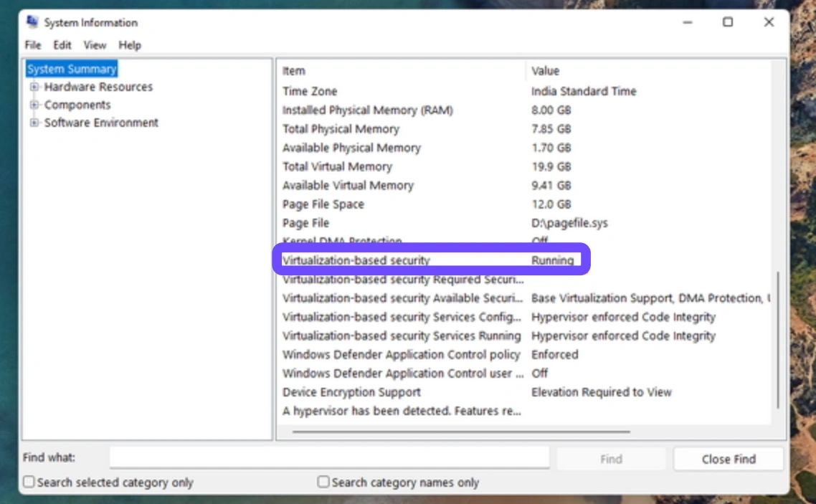Click the Value column header
This screenshot has height=504, width=816.
point(545,71)
